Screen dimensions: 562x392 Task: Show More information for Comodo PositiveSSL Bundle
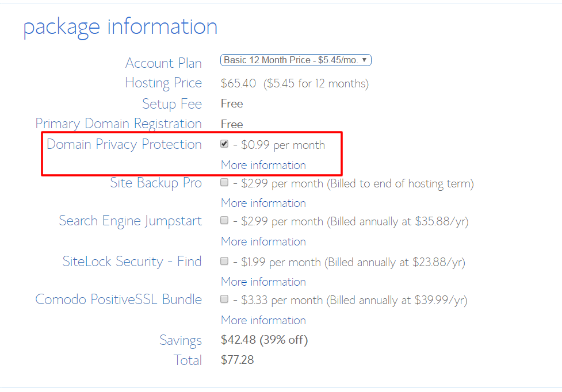pos(263,320)
